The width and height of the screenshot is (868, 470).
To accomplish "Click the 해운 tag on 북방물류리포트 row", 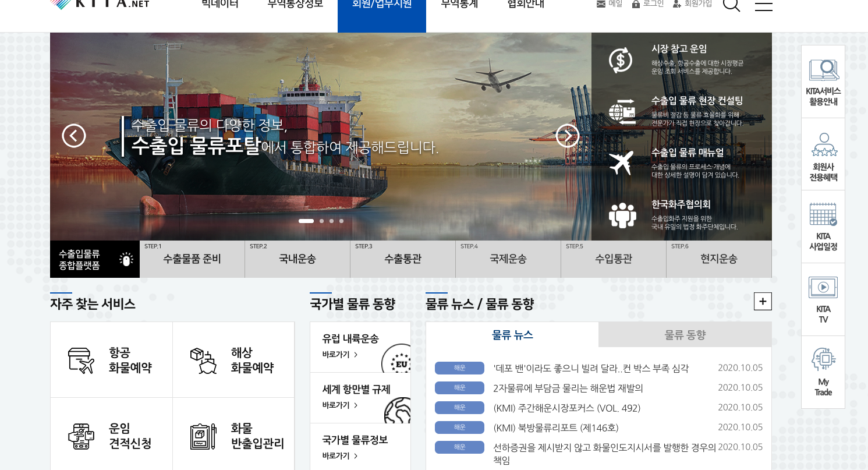I will pos(459,427).
